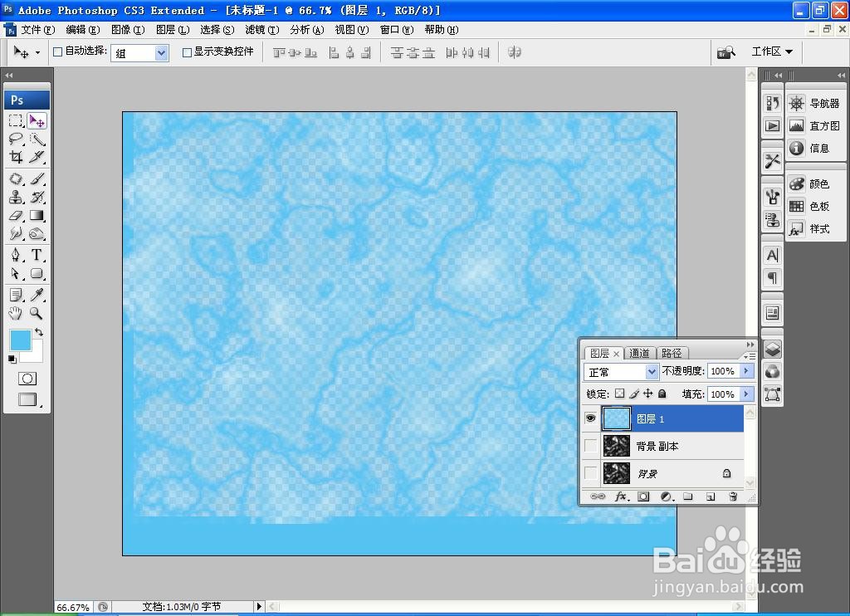Select the Hand tool
850x616 pixels.
16,313
